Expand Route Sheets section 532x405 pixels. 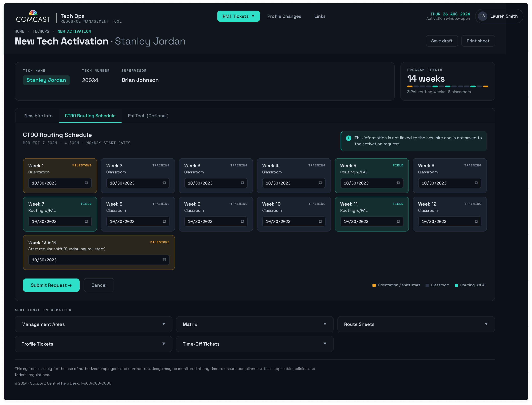[416, 324]
